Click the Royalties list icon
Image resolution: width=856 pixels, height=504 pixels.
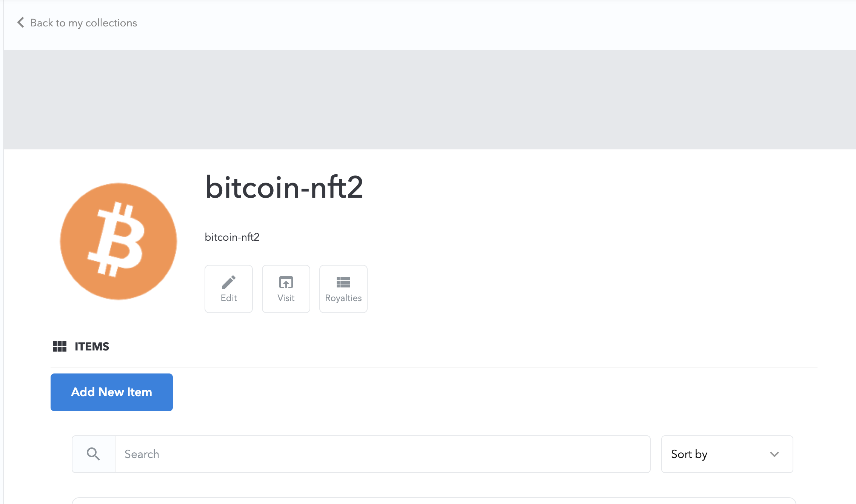pos(343,282)
